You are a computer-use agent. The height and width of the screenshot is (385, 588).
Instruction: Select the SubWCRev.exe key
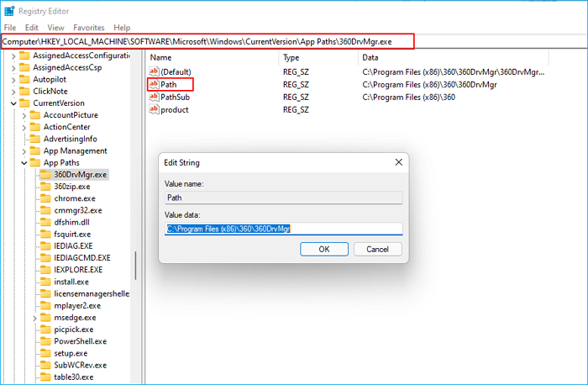click(x=81, y=365)
